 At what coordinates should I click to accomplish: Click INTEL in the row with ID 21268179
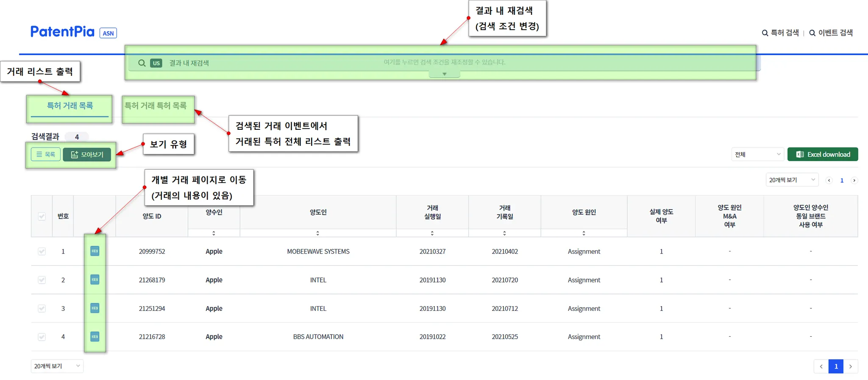pyautogui.click(x=318, y=280)
